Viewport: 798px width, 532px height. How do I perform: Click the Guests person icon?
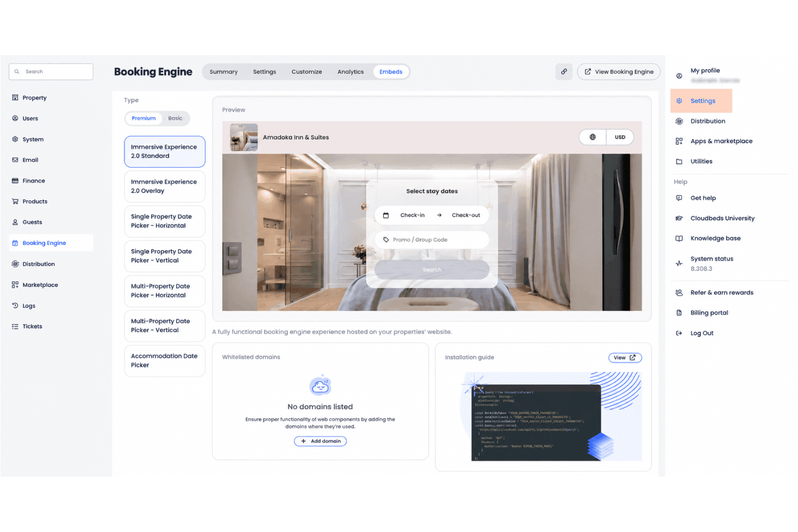[x=15, y=222]
